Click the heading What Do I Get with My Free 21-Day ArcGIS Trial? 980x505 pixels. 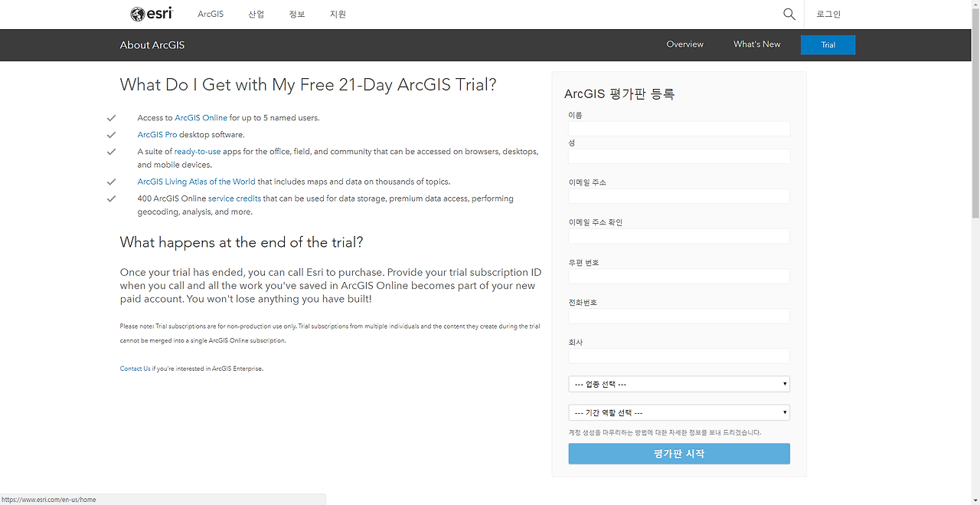308,85
